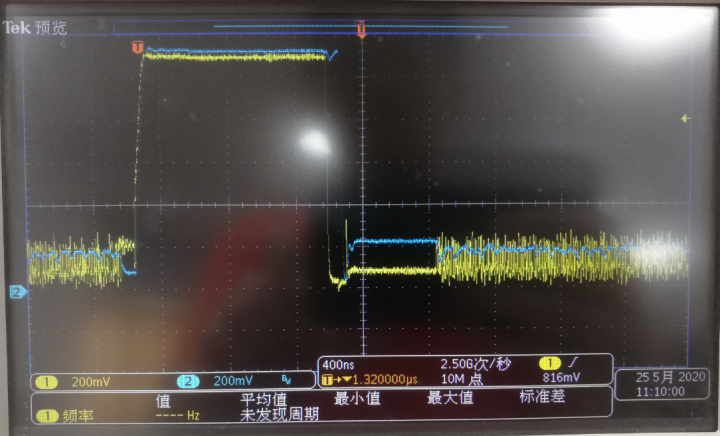Click the yellow trigger level arrow

[x=686, y=119]
